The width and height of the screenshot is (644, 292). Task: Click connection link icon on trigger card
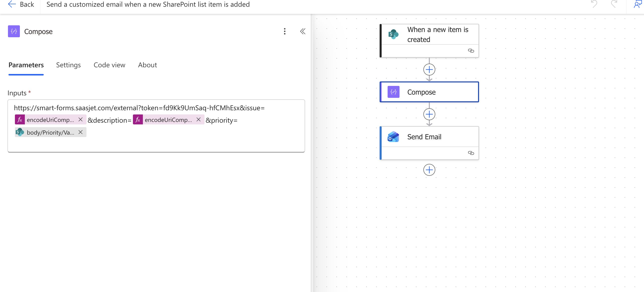click(471, 51)
